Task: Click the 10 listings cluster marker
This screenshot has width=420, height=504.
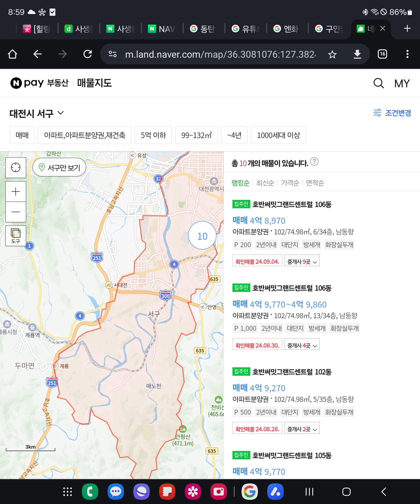Action: coord(202,236)
